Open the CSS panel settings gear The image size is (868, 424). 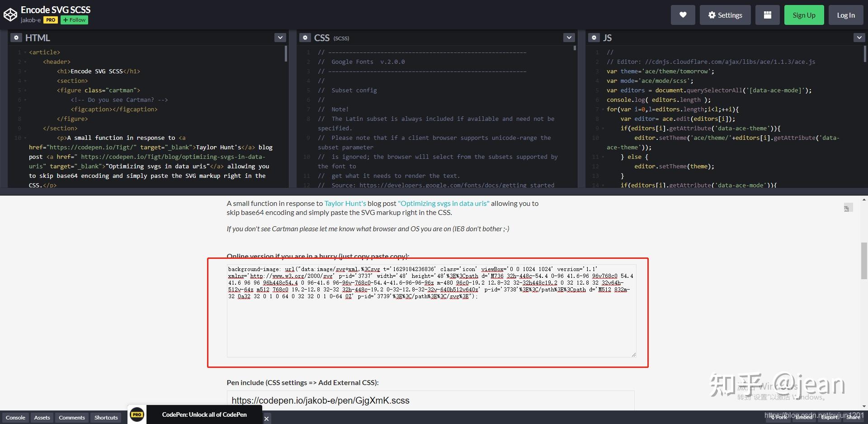(x=305, y=38)
